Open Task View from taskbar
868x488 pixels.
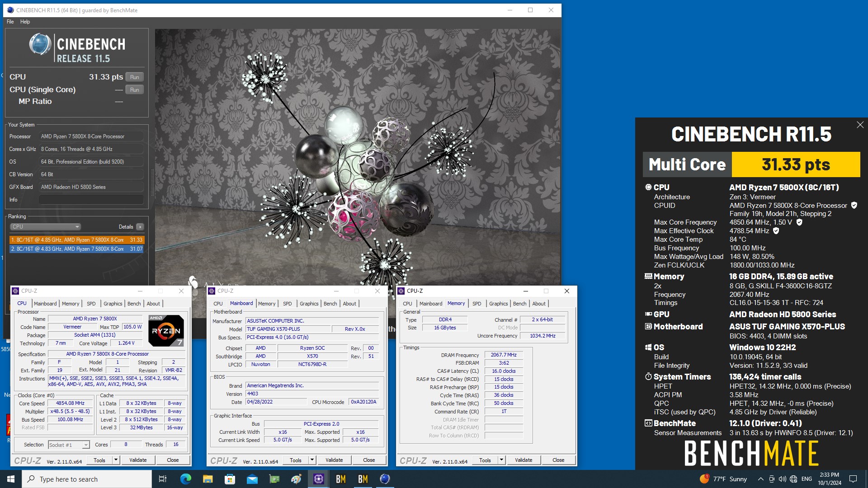[x=163, y=479]
